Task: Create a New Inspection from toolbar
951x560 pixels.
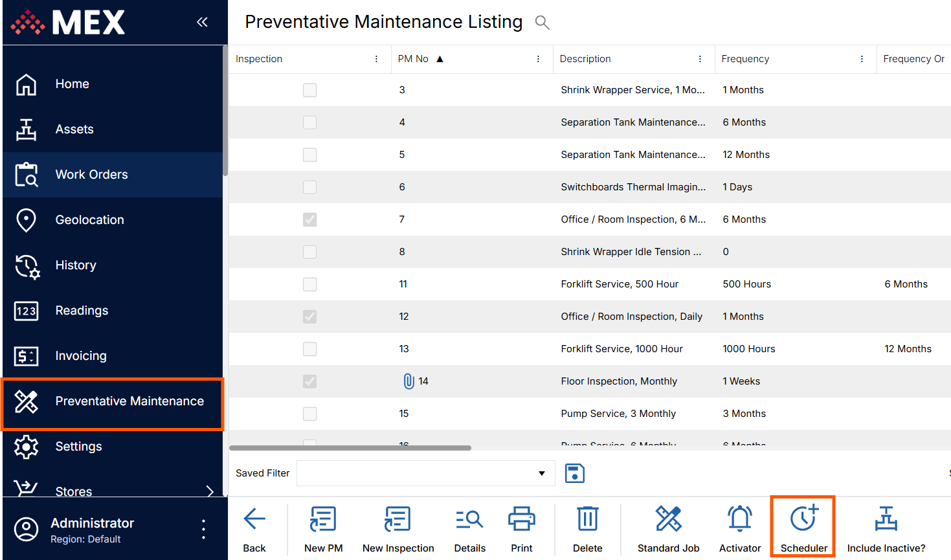Action: (x=397, y=520)
